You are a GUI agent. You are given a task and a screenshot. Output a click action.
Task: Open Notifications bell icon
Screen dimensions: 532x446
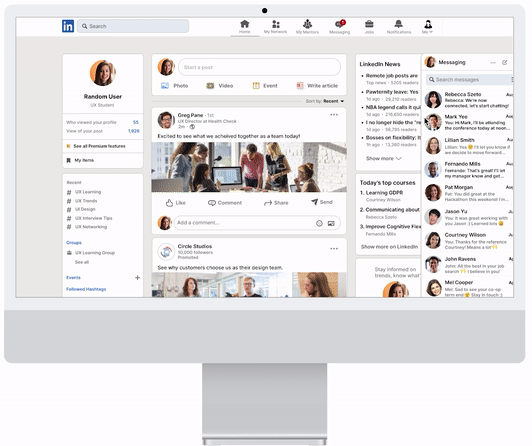(399, 24)
